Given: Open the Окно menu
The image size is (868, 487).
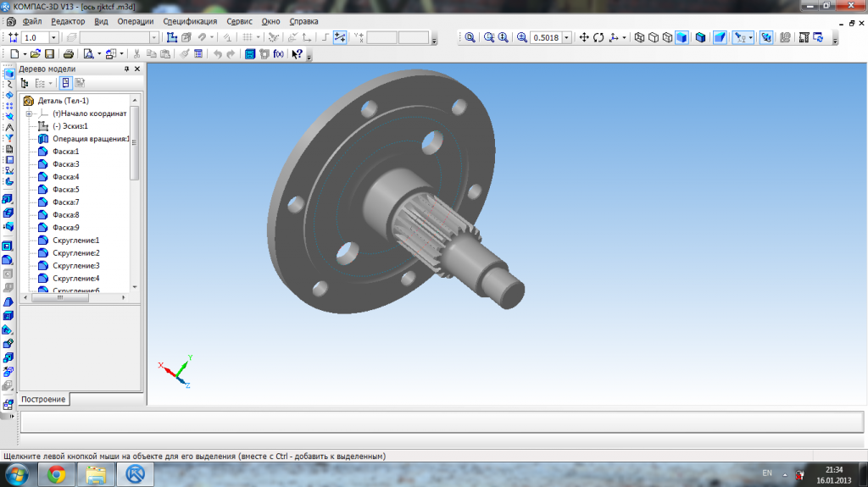Looking at the screenshot, I should tap(270, 21).
